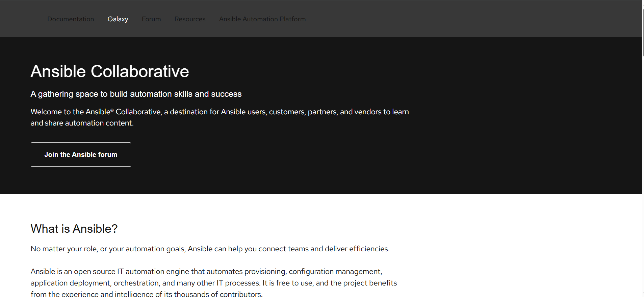644x297 pixels.
Task: Open the Resources nav item
Action: coord(190,19)
